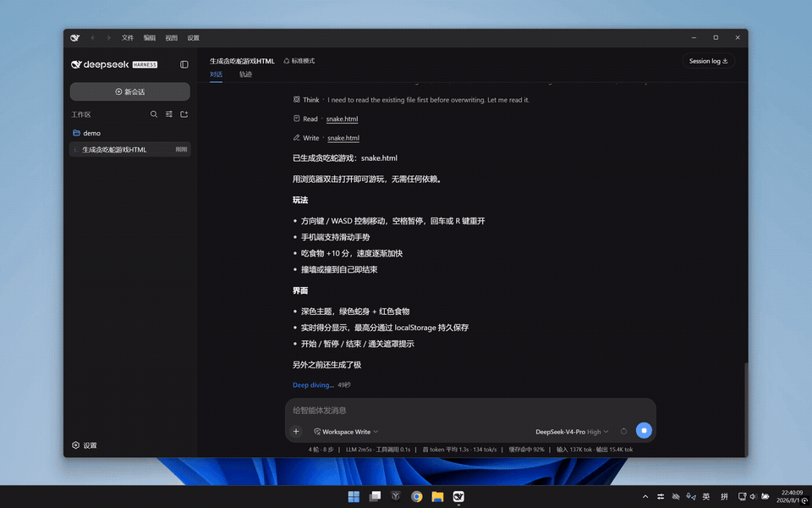Click the 输入 137K tok status entry
The image size is (812, 508).
575,450
